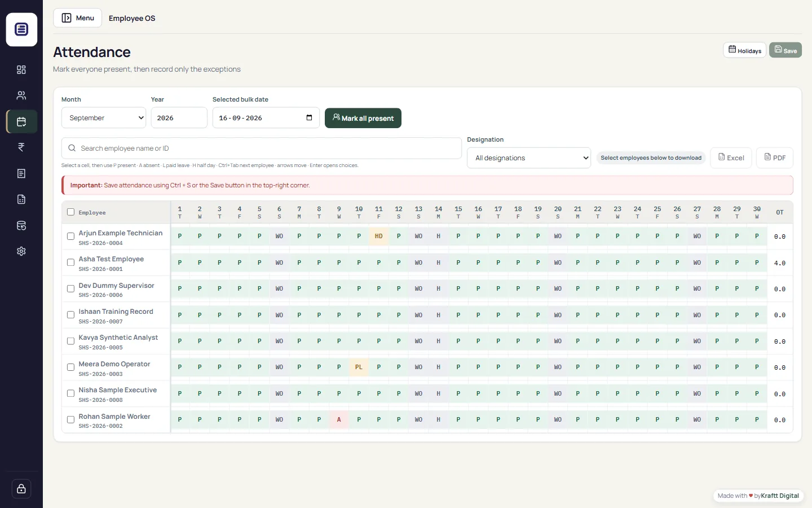Click Select employees below to download chip
Image resolution: width=812 pixels, height=508 pixels.
tap(651, 158)
